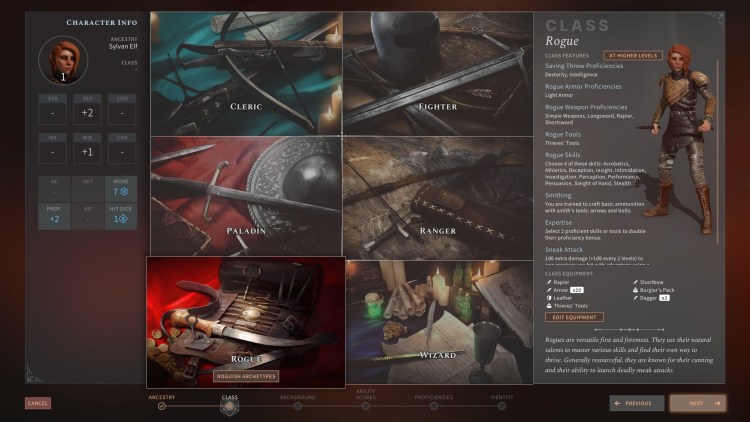Open the Roguish Archetypes button
Viewport: 750px width, 422px height.
pyautogui.click(x=246, y=377)
